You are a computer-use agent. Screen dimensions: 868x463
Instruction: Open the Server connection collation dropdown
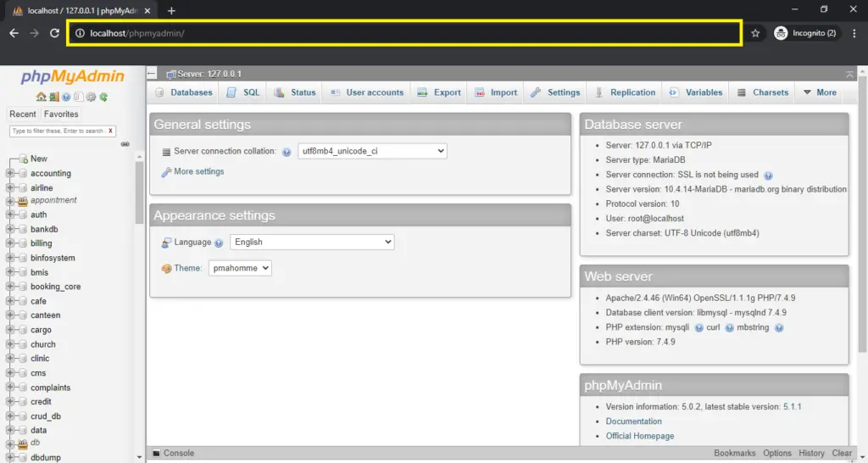coord(372,151)
